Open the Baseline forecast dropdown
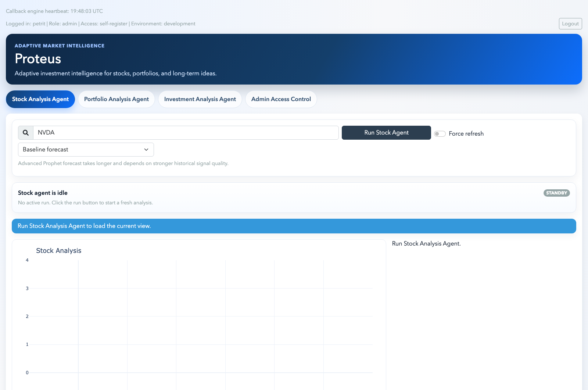The width and height of the screenshot is (588, 390). click(x=86, y=149)
